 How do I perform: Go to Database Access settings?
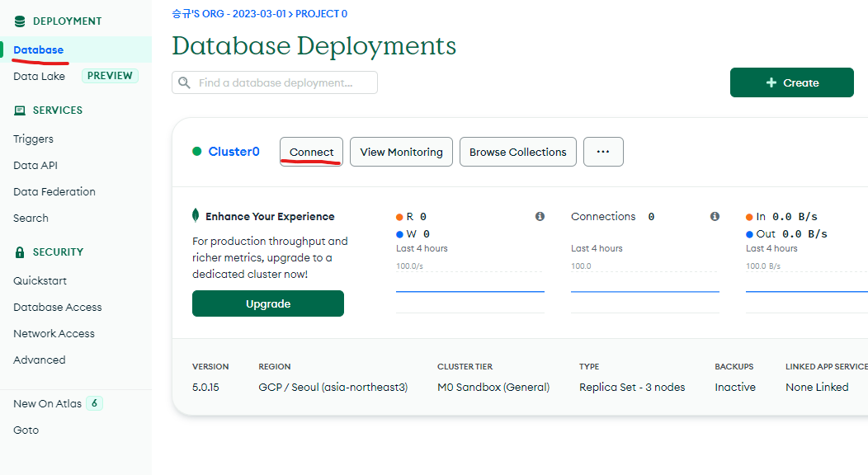coord(58,308)
